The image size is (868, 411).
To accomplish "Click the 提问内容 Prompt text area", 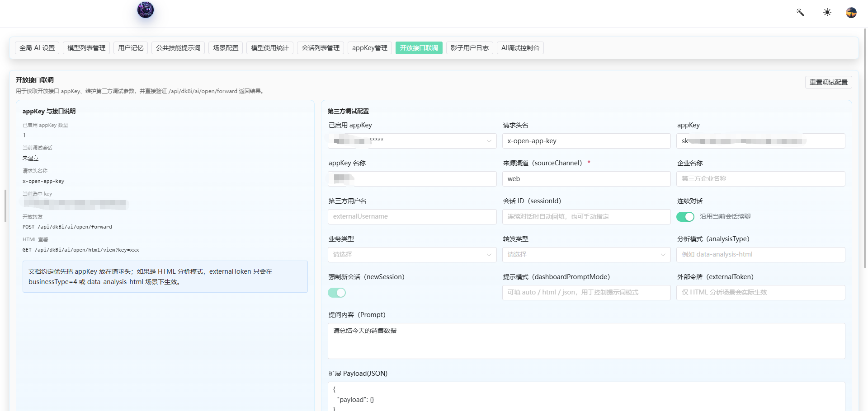I will coord(586,341).
